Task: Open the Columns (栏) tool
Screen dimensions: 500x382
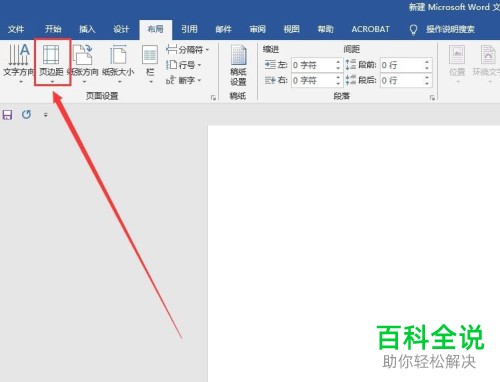Action: (x=150, y=63)
